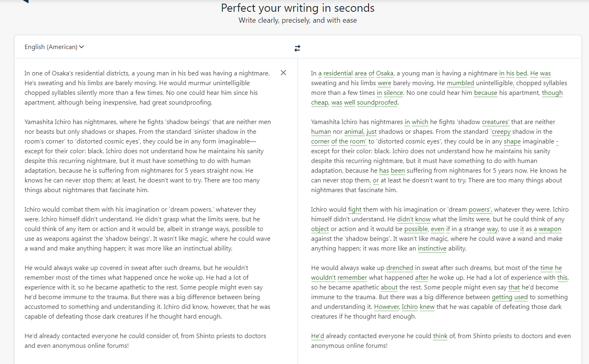Click the underlined word 'residential' in output
The height and width of the screenshot is (364, 589).
tap(338, 73)
